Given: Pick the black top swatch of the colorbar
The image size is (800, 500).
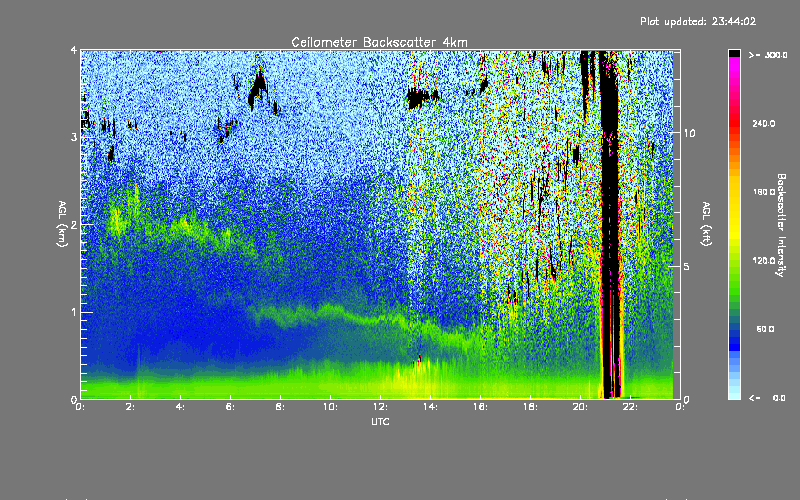Looking at the screenshot, I should 734,53.
